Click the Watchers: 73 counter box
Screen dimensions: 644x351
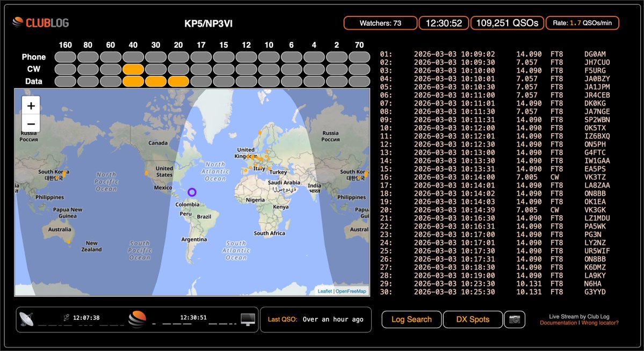pyautogui.click(x=380, y=23)
